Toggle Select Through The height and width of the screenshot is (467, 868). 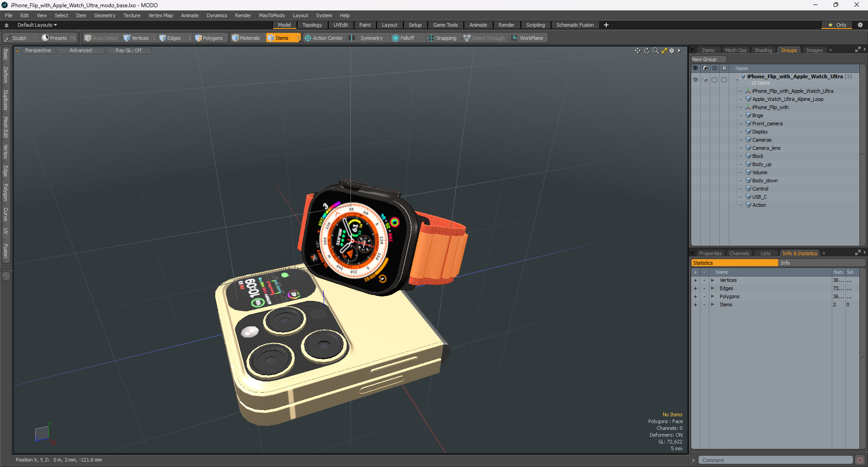coord(484,38)
